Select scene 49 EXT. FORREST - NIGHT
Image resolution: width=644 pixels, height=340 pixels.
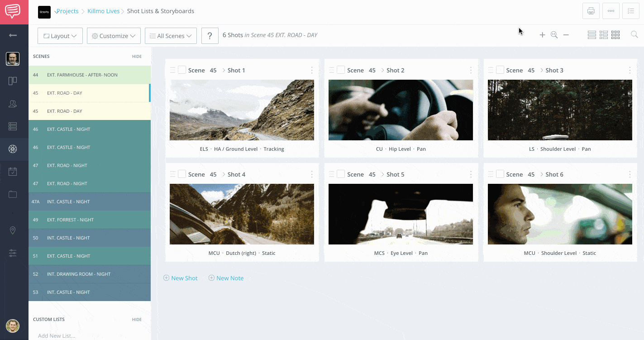point(90,220)
